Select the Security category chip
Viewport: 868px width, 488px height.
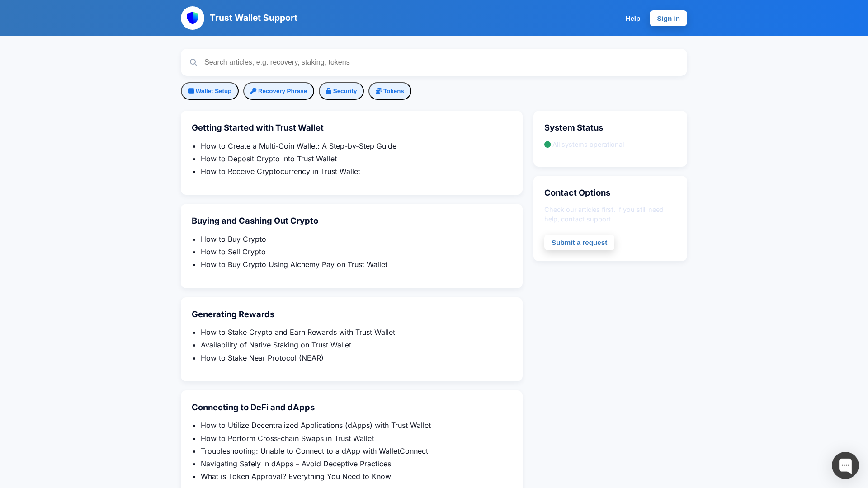[341, 91]
